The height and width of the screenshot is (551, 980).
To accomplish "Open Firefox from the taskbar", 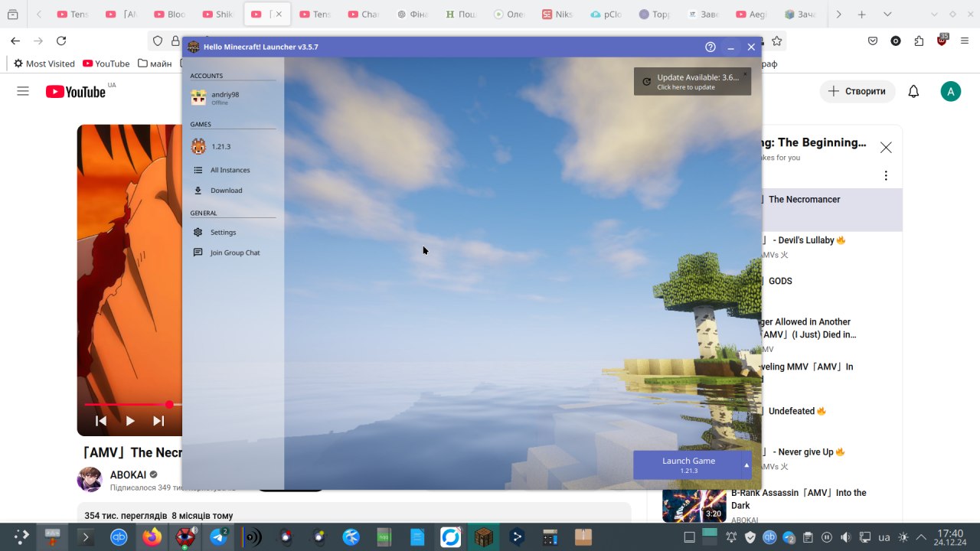I will coord(152,537).
